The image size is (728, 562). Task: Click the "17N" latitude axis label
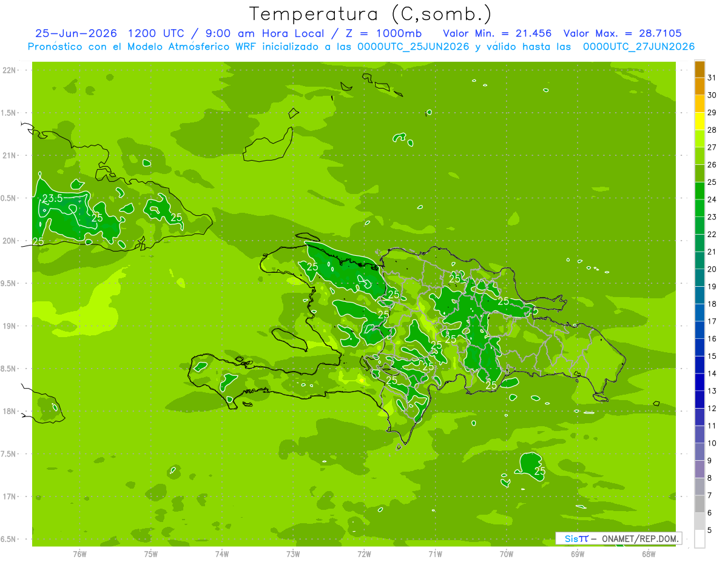click(x=10, y=497)
